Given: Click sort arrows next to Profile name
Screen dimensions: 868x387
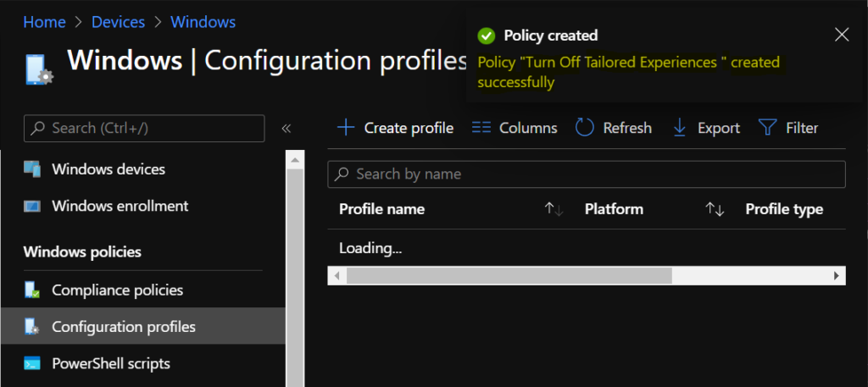Looking at the screenshot, I should [554, 209].
